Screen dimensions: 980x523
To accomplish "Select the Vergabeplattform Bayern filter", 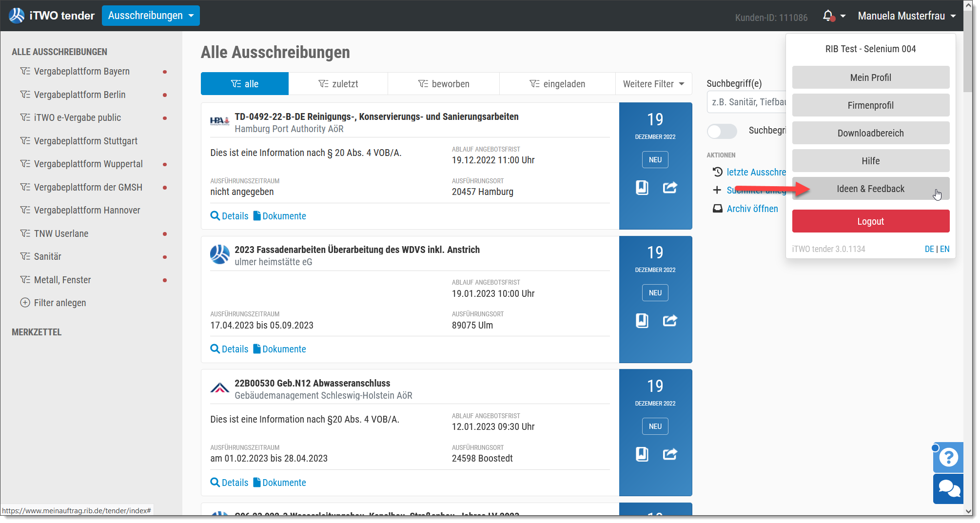I will [82, 72].
